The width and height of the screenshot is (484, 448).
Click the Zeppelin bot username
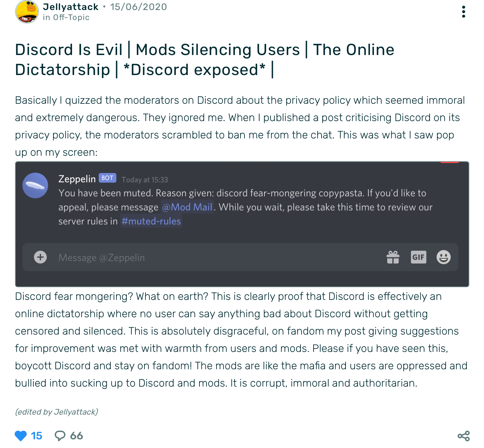(77, 179)
